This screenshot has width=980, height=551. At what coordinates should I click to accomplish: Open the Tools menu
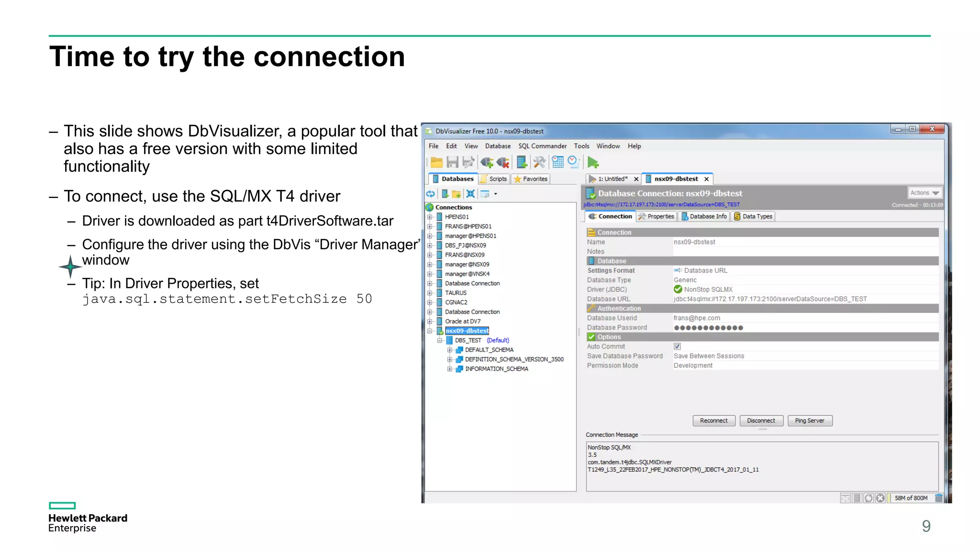[581, 146]
